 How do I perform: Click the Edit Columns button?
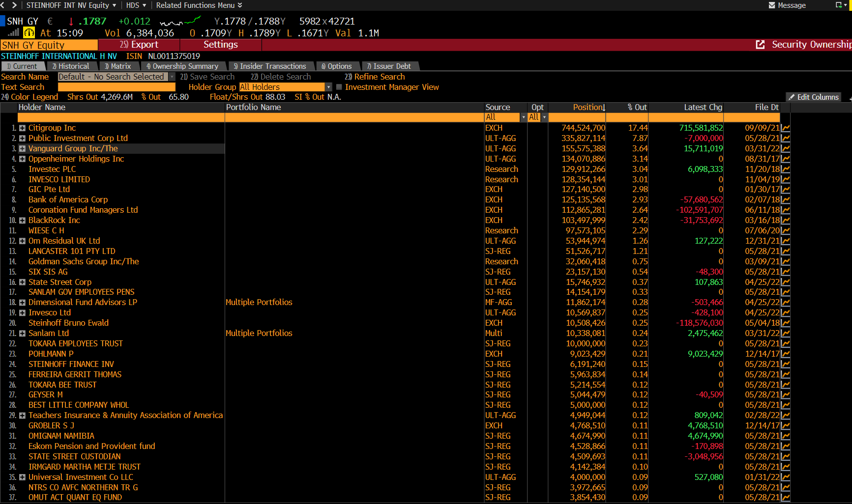[x=814, y=97]
